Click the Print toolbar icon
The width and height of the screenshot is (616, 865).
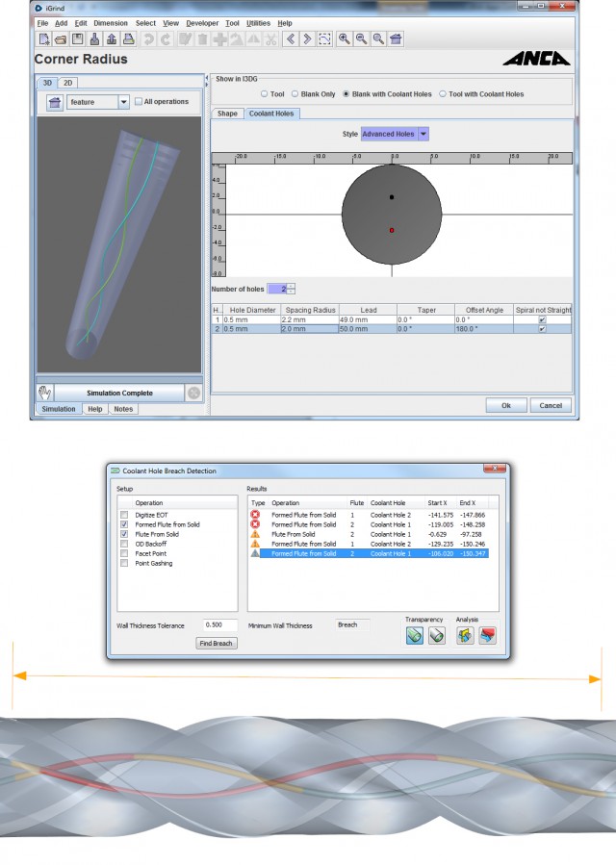pyautogui.click(x=129, y=39)
